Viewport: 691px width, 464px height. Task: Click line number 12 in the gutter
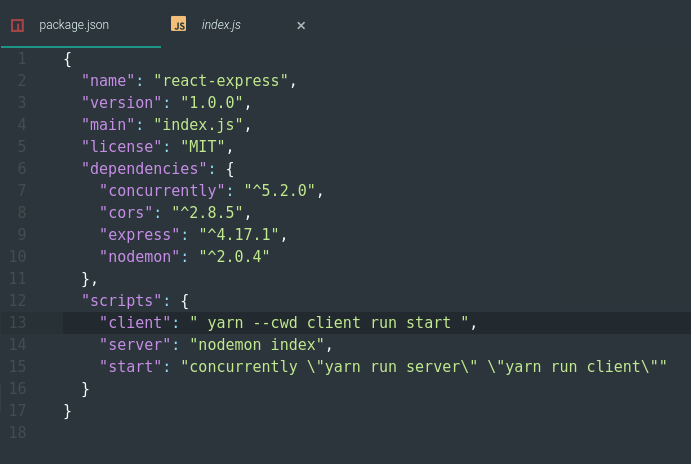[x=18, y=301]
